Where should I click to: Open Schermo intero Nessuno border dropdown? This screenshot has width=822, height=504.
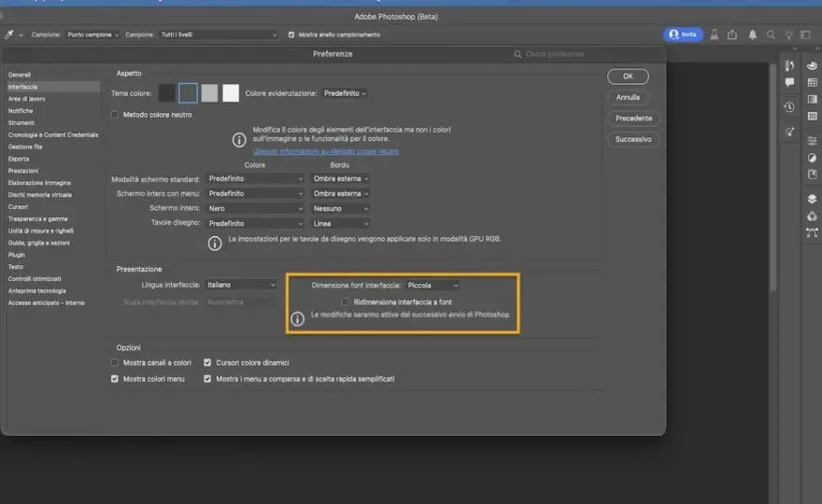click(x=340, y=208)
